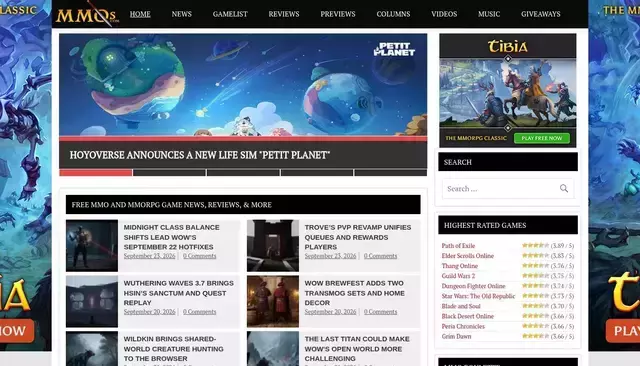Open 0 Comments under Midnight Class article
The image size is (640, 366).
[200, 256]
